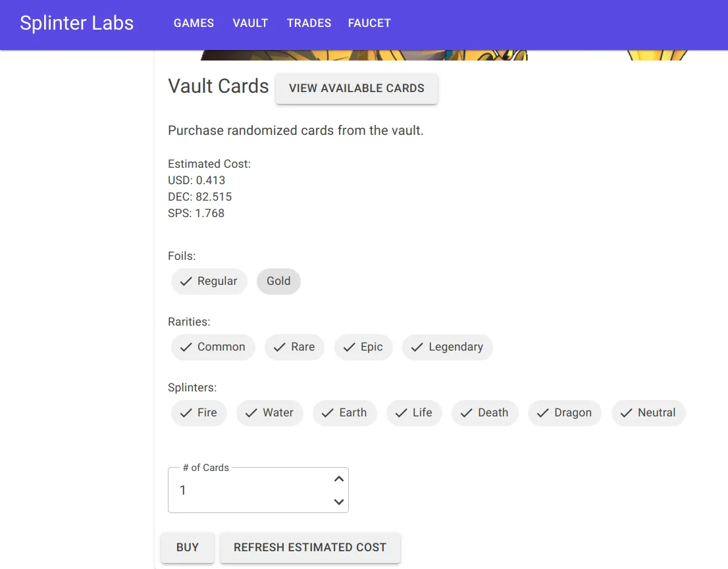This screenshot has width=728, height=569.
Task: Navigate to TRADES page
Action: 309,23
